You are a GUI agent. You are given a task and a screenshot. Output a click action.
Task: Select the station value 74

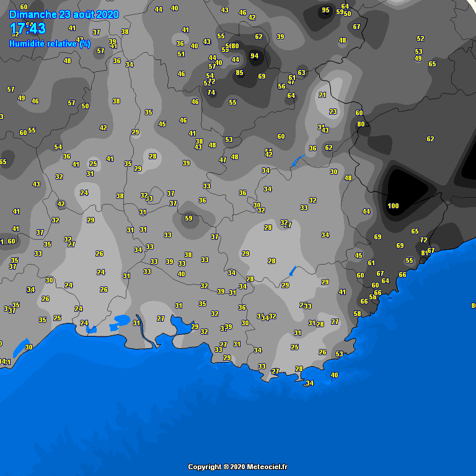click(211, 92)
